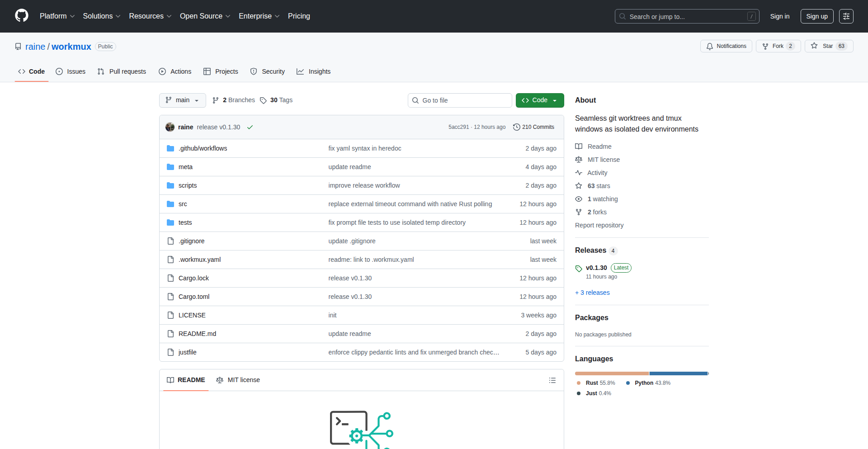
Task: Click the commit history clock icon
Action: [x=517, y=127]
